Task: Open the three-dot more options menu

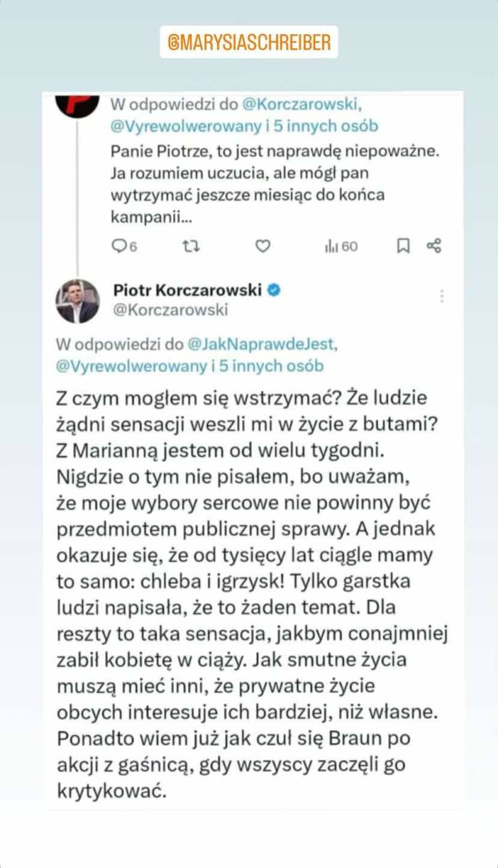Action: point(443,296)
